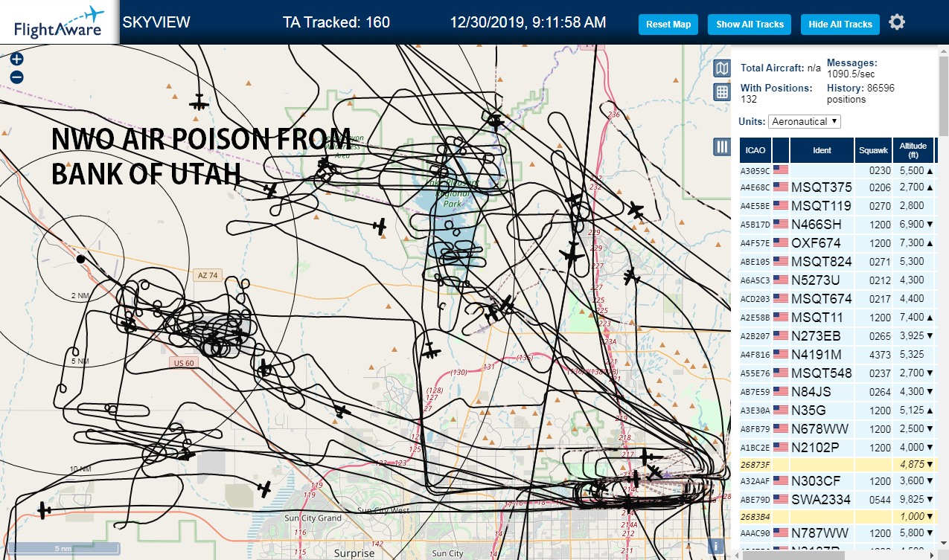This screenshot has height=560, width=949.
Task: Open the settings gear in the header
Action: coord(897,22)
